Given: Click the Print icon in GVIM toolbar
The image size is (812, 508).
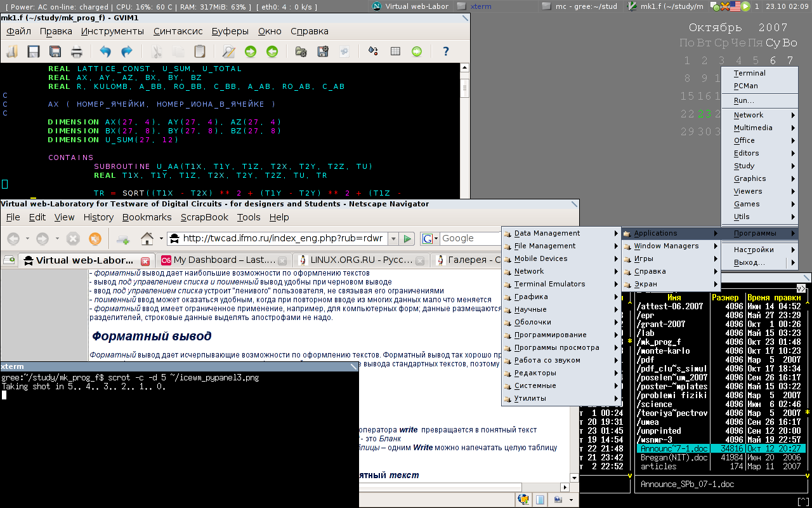Looking at the screenshot, I should click(77, 51).
